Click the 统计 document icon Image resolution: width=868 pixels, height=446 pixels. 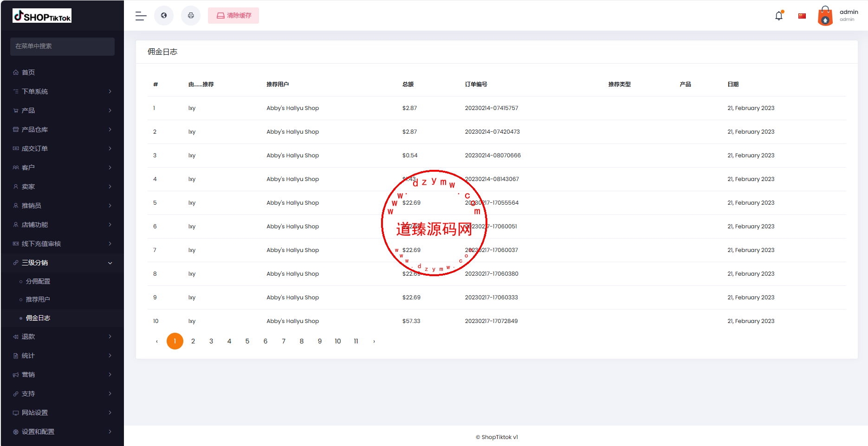[x=16, y=356]
